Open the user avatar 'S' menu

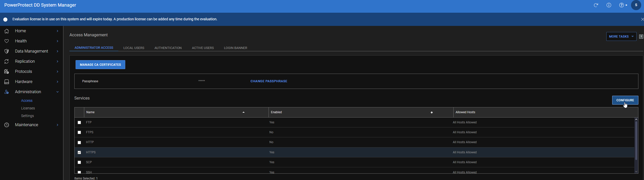pyautogui.click(x=636, y=5)
